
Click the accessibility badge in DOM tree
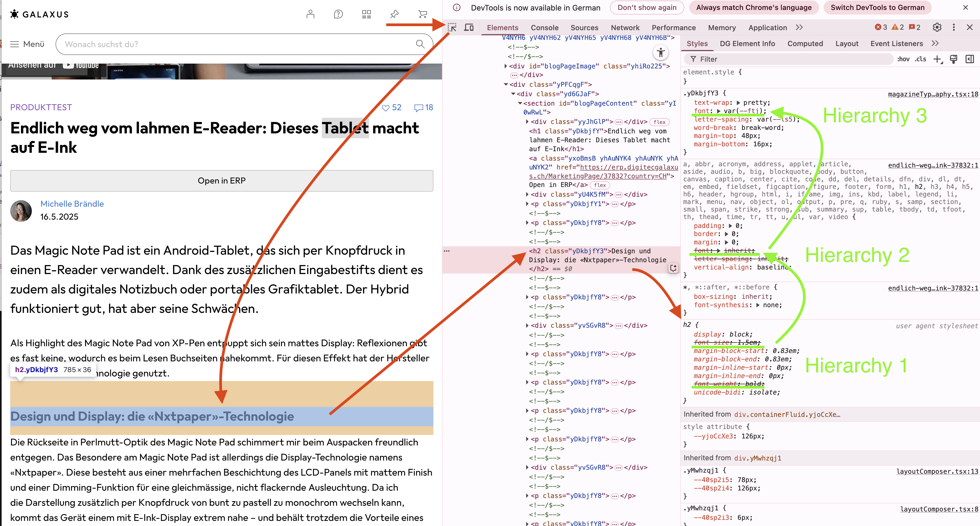pos(661,53)
